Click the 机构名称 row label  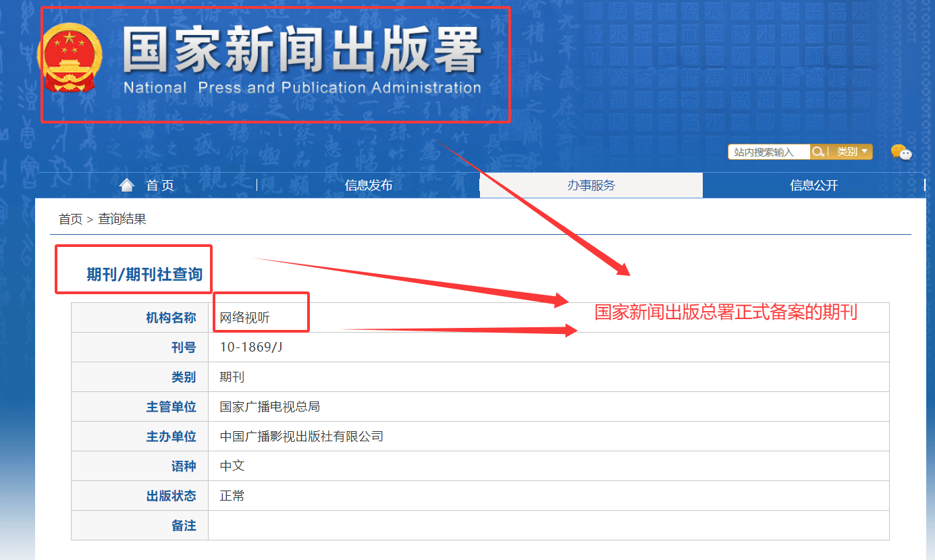pos(171,318)
